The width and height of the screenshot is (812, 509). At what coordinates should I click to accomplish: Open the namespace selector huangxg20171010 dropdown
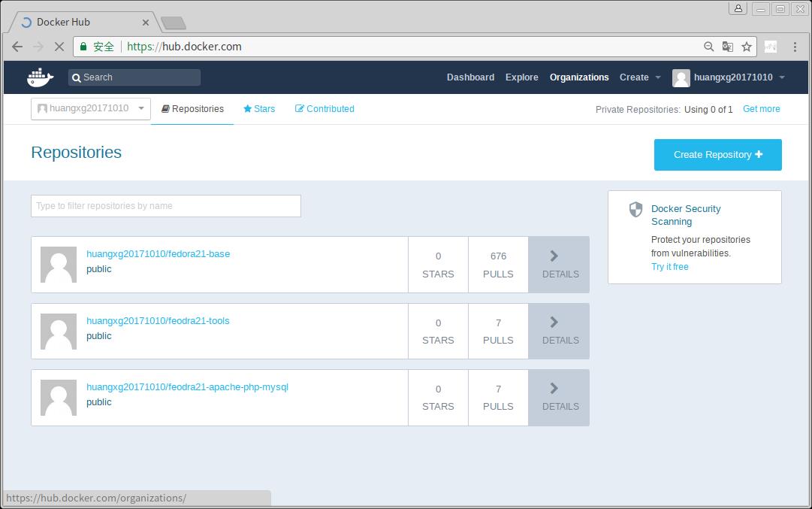pos(91,109)
